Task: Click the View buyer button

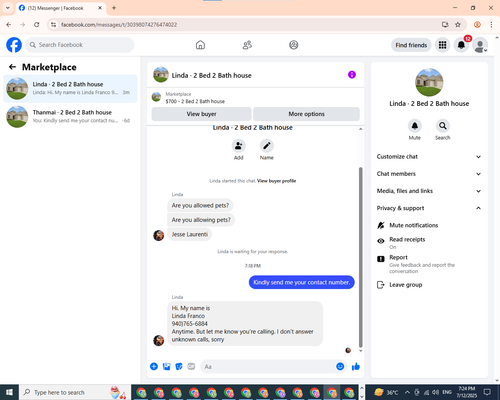Action: tap(201, 114)
